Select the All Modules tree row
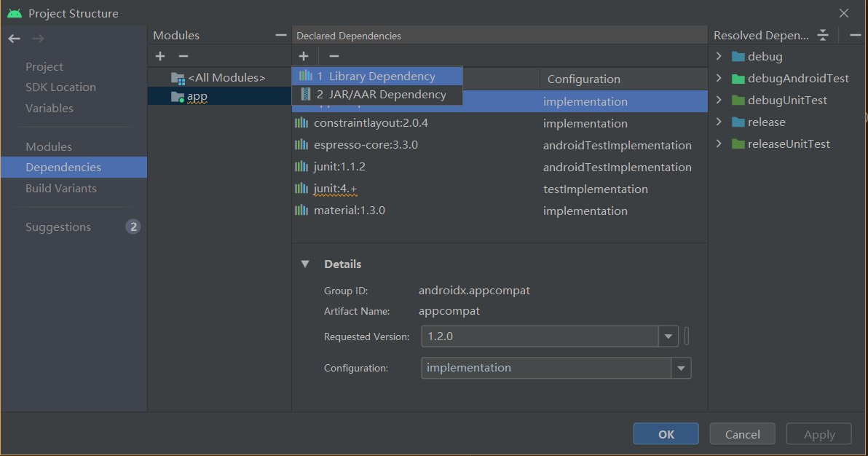The height and width of the screenshot is (456, 868). point(219,78)
